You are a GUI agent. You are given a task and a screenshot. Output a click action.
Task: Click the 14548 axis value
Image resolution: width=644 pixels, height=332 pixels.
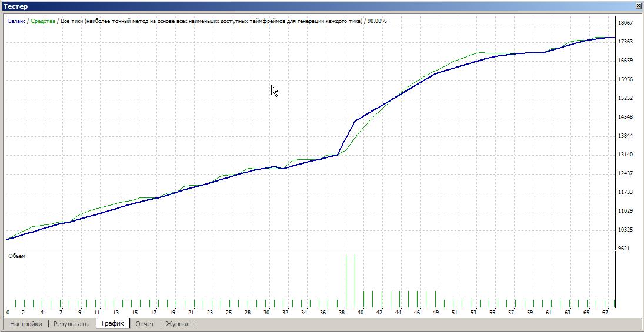(x=625, y=117)
